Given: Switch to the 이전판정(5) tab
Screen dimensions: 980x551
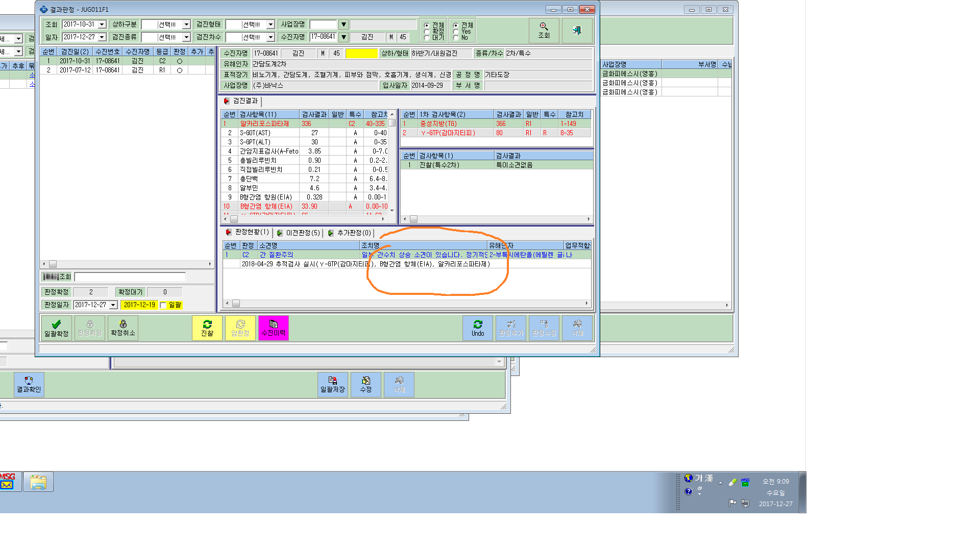Looking at the screenshot, I should click(x=299, y=233).
